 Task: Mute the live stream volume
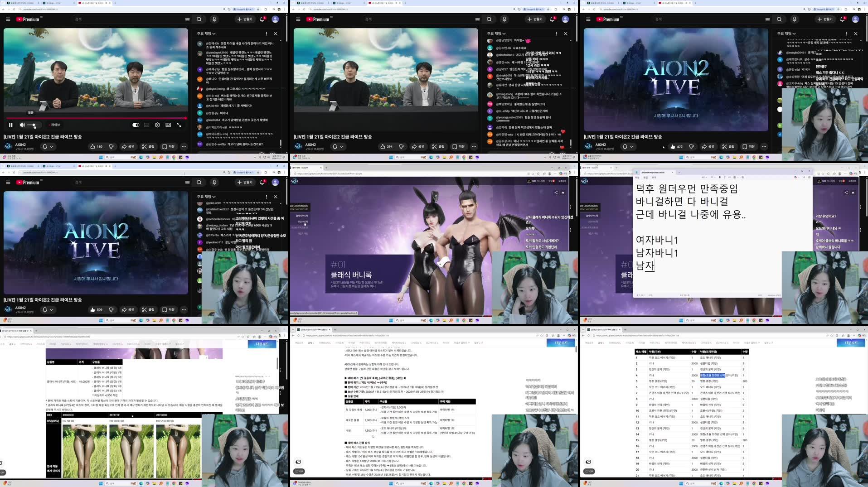coord(22,125)
